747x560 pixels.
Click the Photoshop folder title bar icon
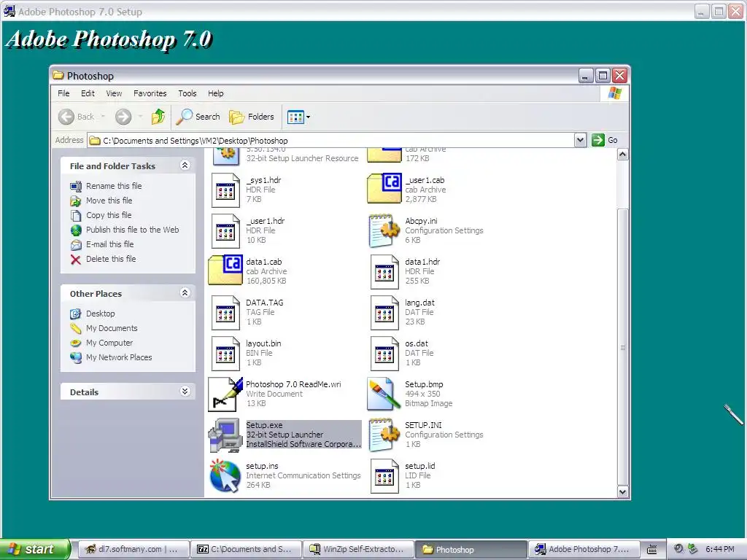pos(58,75)
